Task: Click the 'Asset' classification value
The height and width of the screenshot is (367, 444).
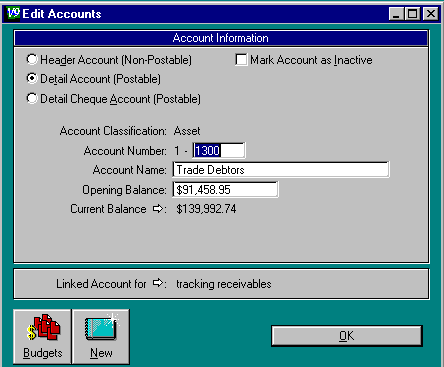Action: click(187, 131)
